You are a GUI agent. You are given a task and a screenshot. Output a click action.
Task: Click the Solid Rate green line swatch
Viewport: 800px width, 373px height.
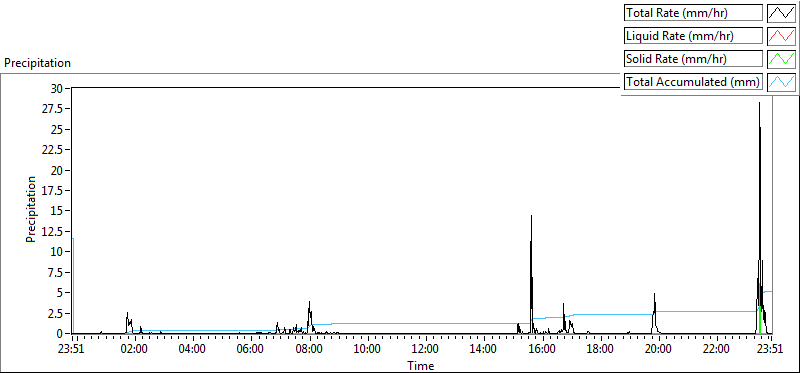782,59
